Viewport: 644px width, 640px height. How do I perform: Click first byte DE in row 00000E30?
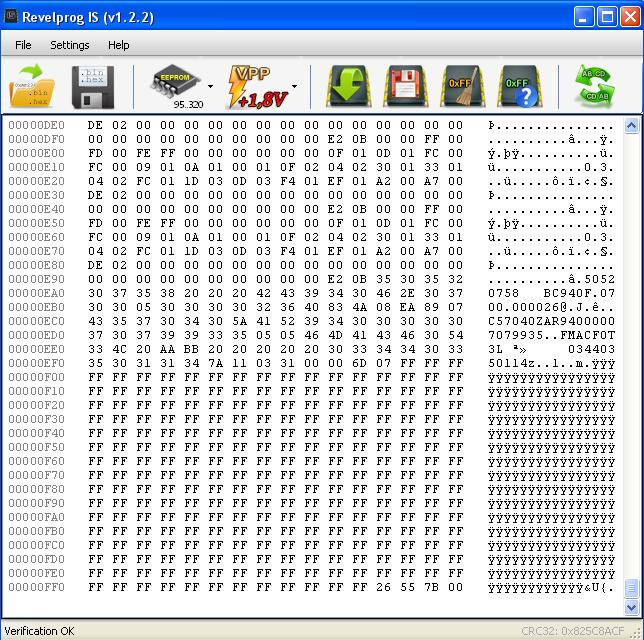click(x=95, y=195)
